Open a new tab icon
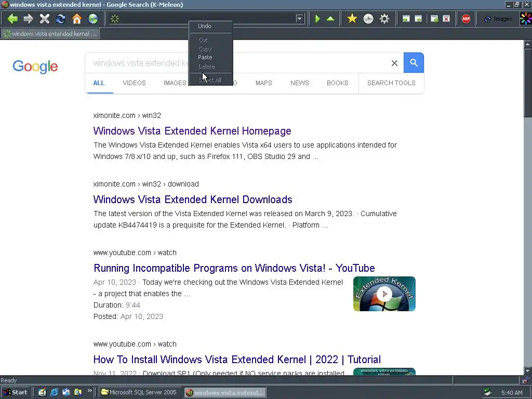 click(434, 19)
